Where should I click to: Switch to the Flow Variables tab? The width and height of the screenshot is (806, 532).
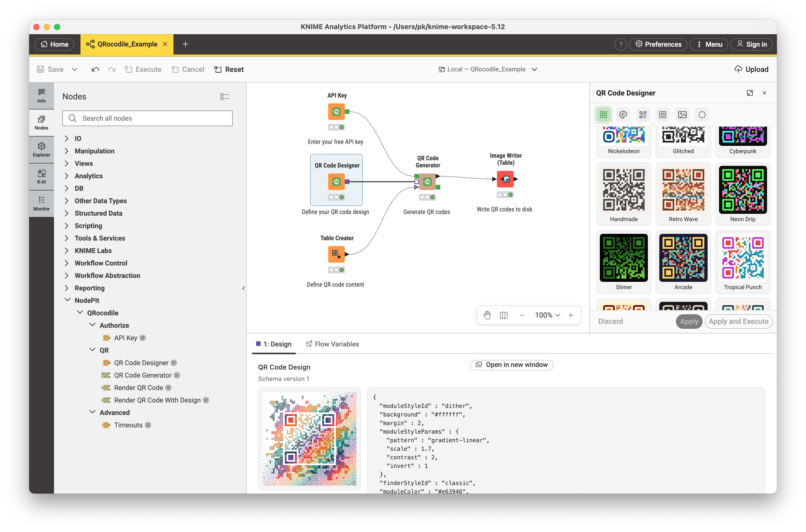[333, 344]
